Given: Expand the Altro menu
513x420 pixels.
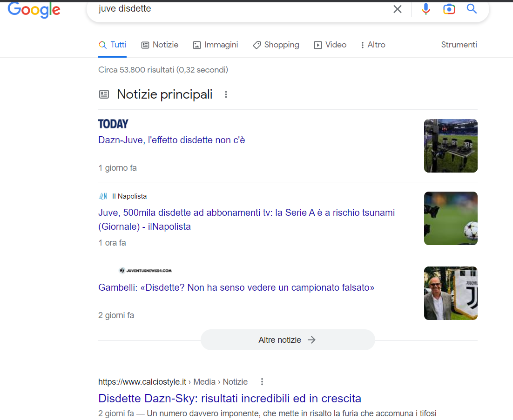Looking at the screenshot, I should click(x=372, y=45).
